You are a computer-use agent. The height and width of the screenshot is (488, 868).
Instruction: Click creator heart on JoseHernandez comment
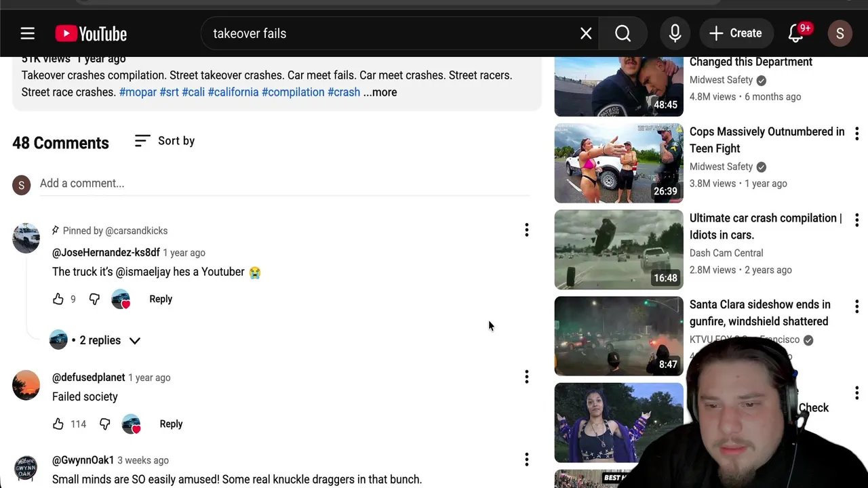click(121, 299)
